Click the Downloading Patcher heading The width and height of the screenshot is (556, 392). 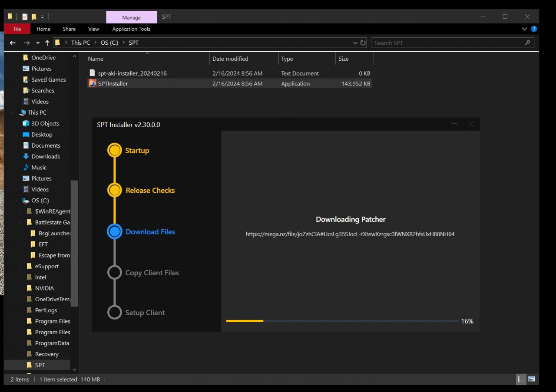[351, 219]
